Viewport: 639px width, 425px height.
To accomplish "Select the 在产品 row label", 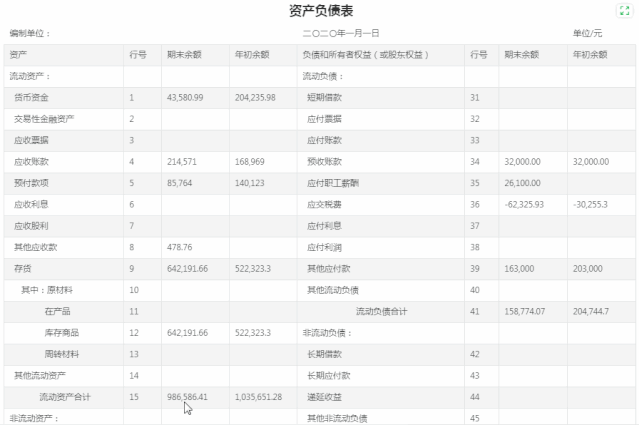I will coord(57,311).
